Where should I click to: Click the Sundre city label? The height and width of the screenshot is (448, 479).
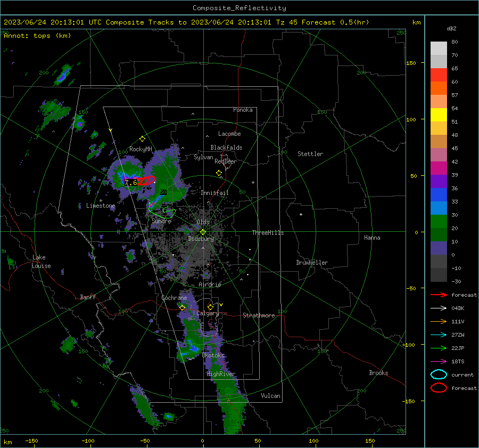coord(161,221)
